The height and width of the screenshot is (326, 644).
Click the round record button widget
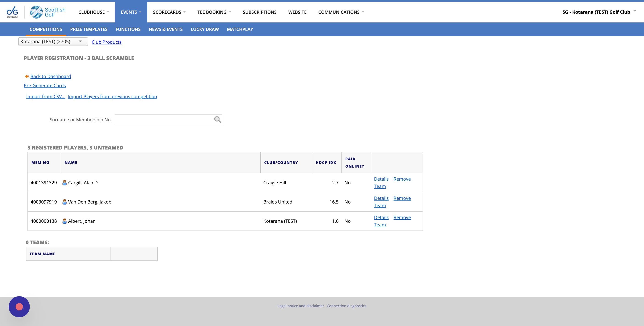click(x=19, y=307)
